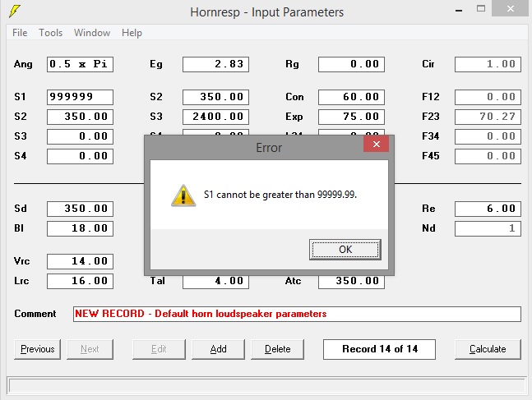Viewport: 532px width, 400px height.
Task: Close the Hornresp Input Parameters window
Action: (x=511, y=8)
